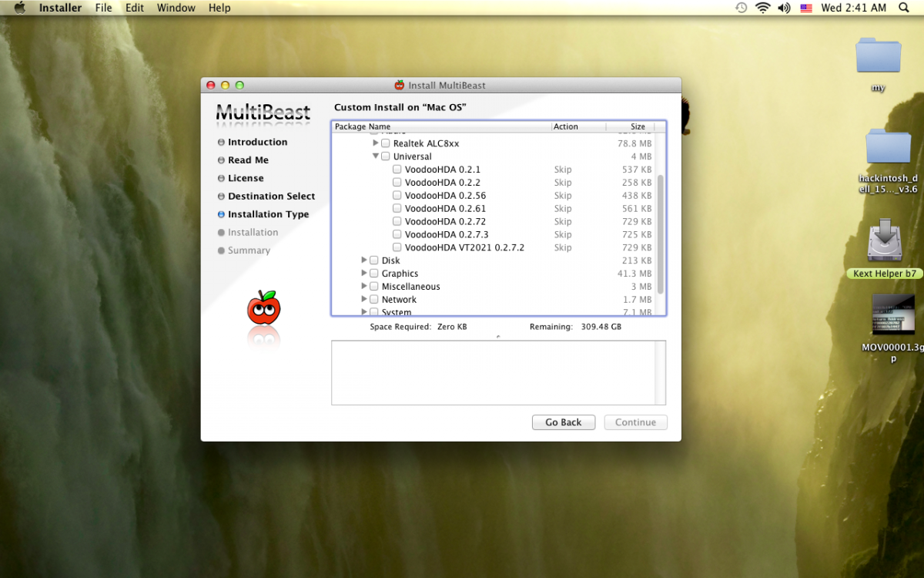Select MOV00001.3gp video thumbnail
The width and height of the screenshot is (924, 578).
[x=893, y=314]
